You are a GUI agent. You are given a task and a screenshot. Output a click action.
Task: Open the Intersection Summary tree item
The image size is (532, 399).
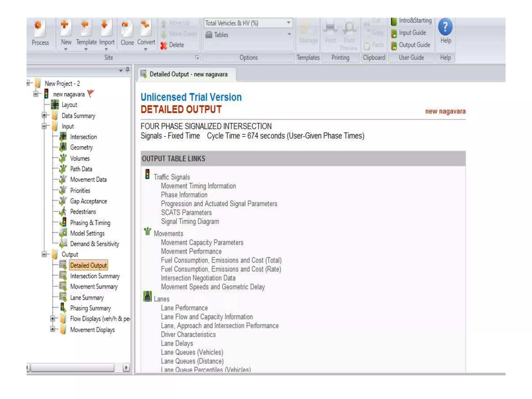(x=95, y=276)
